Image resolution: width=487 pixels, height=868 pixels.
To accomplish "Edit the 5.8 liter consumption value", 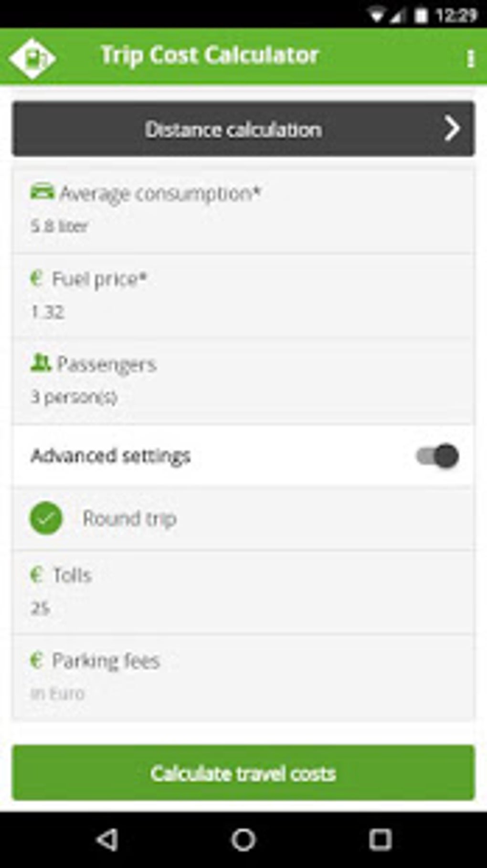I will point(60,226).
